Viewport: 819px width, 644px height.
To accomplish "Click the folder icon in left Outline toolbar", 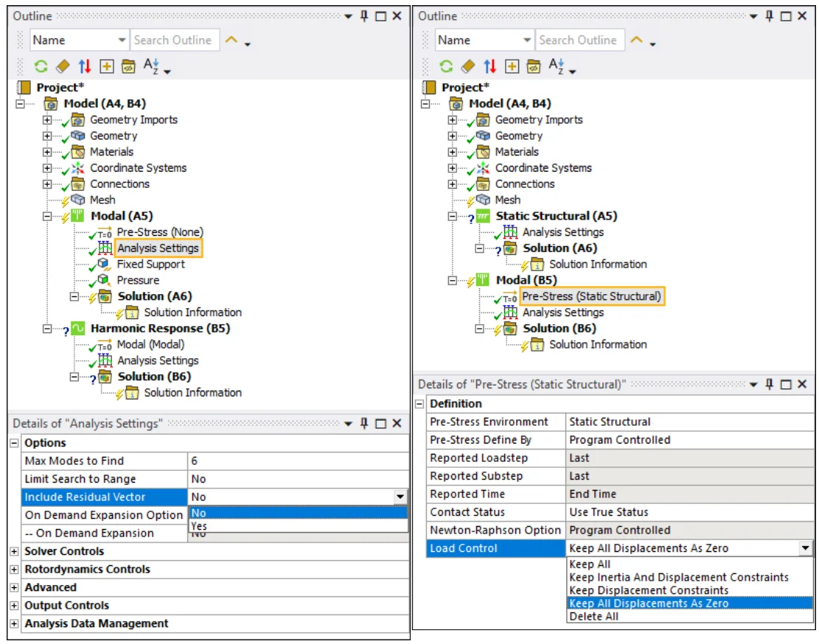I will [128, 66].
